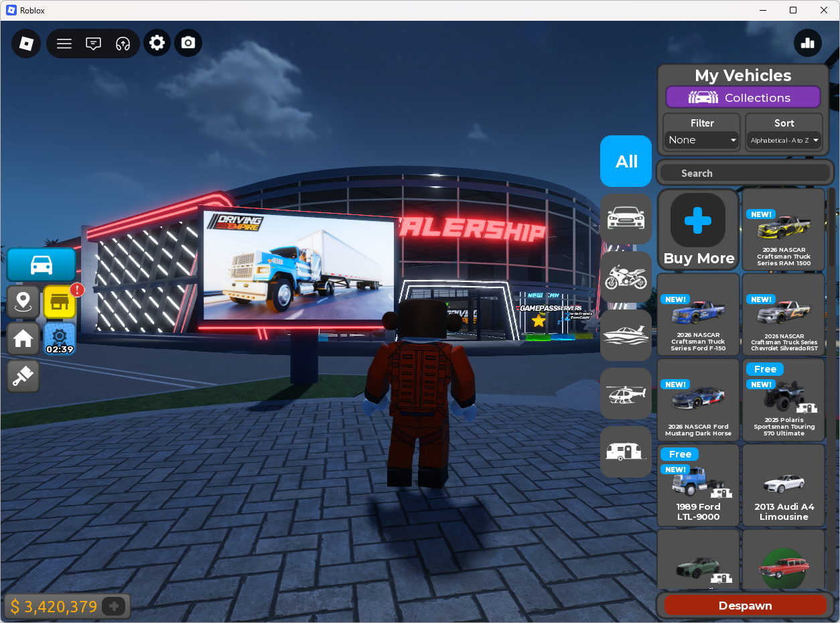
Task: Open the Collections button
Action: click(743, 97)
